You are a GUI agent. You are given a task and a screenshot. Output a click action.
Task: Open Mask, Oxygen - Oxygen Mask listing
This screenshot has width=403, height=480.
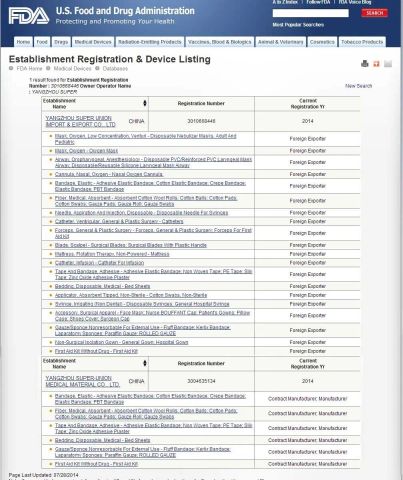[86, 151]
